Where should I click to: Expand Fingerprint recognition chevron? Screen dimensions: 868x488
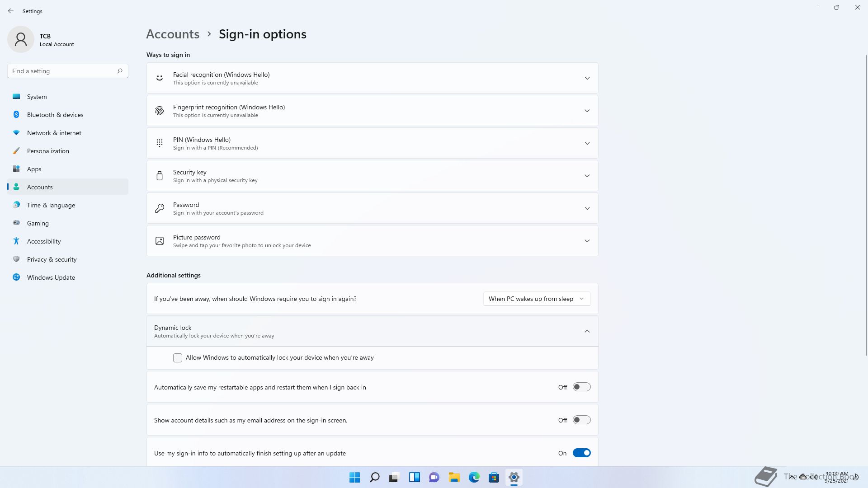pos(587,111)
